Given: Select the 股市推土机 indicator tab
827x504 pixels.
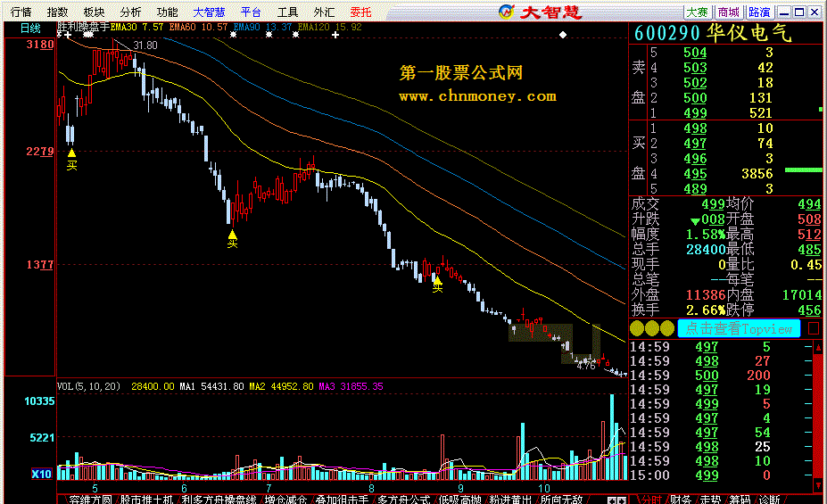Looking at the screenshot, I should coord(146,500).
